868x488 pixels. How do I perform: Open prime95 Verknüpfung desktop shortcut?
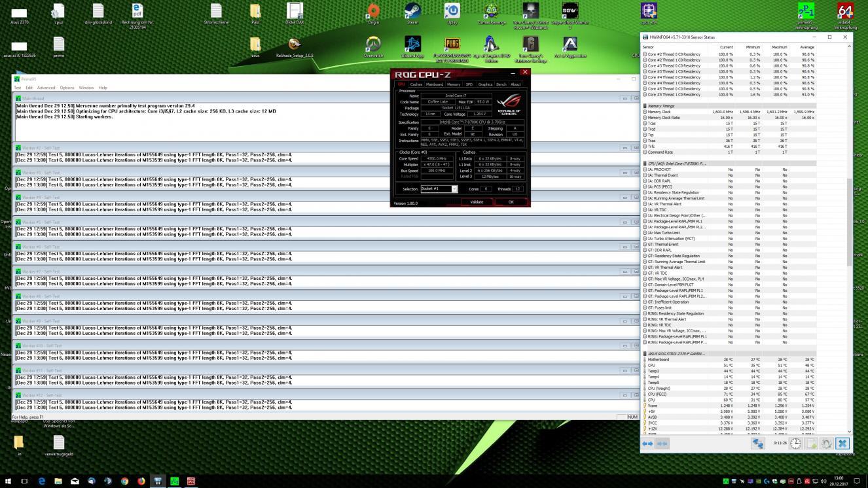pos(806,14)
